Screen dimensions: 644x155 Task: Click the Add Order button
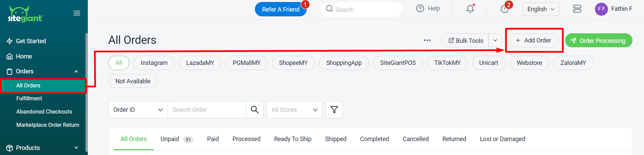533,40
